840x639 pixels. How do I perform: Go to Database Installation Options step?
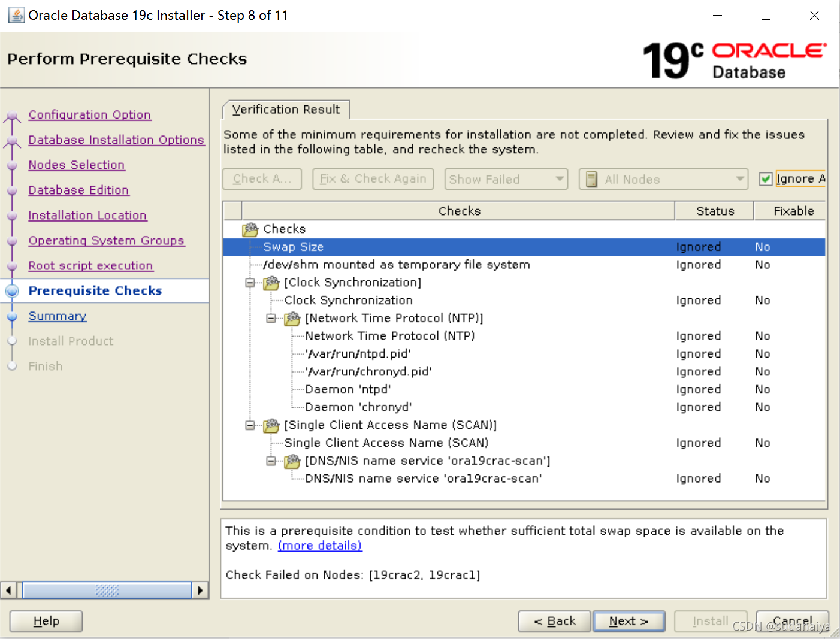pos(116,140)
